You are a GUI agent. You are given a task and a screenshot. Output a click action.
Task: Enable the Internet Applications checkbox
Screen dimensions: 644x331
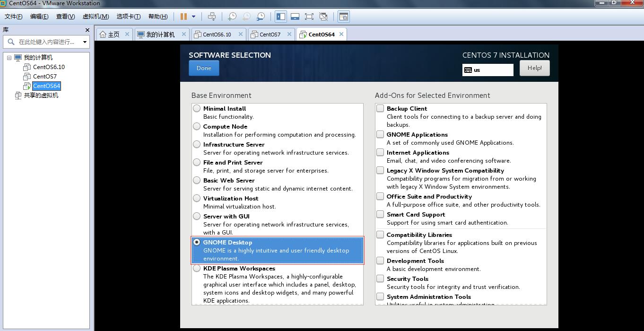coord(380,152)
